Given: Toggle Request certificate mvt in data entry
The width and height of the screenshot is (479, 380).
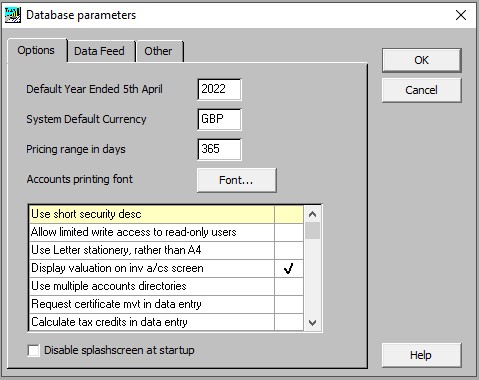Looking at the screenshot, I should click(289, 304).
